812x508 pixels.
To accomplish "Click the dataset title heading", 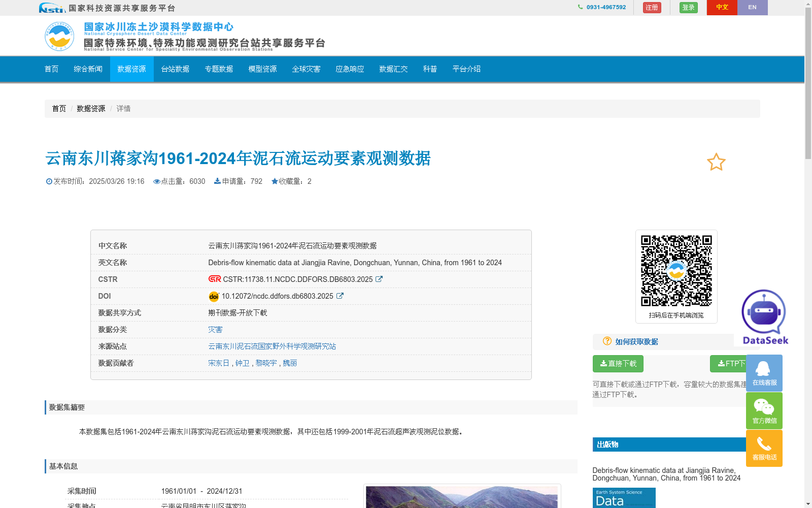I will (238, 158).
